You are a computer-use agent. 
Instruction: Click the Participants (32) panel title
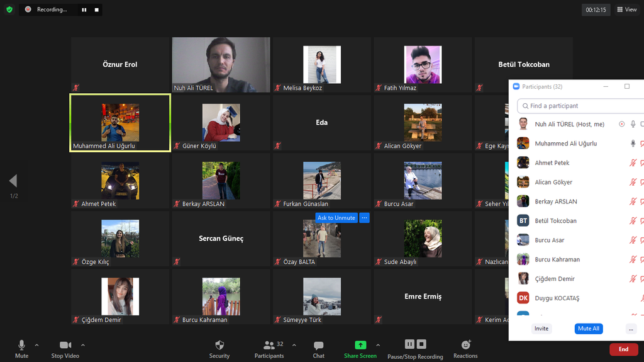pos(542,86)
